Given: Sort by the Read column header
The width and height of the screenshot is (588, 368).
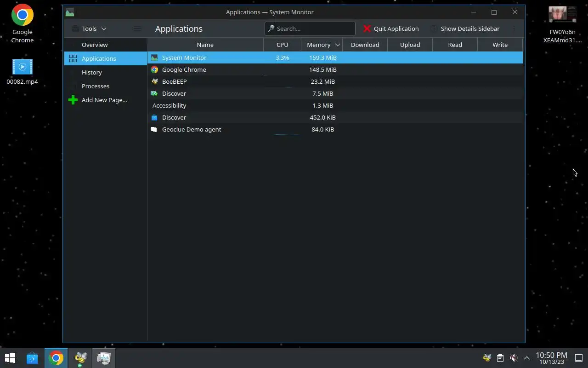Looking at the screenshot, I should (455, 45).
